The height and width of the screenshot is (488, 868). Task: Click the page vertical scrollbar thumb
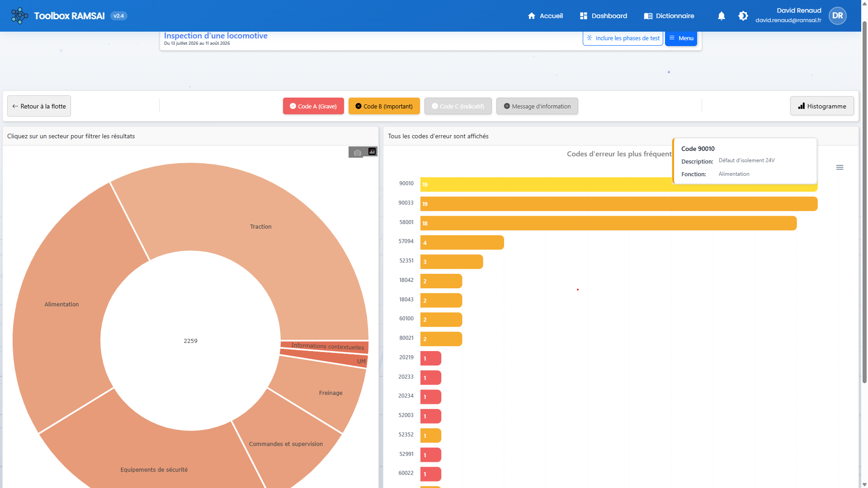coord(864,202)
